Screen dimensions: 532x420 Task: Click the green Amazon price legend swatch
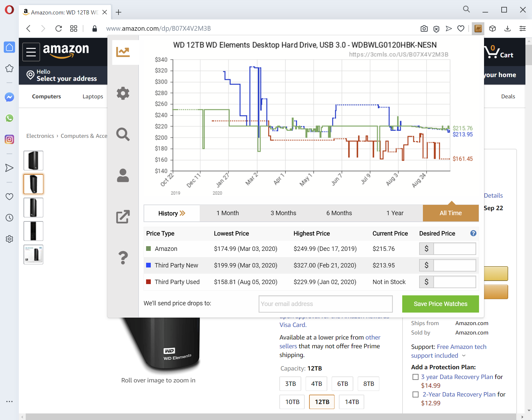pyautogui.click(x=149, y=249)
